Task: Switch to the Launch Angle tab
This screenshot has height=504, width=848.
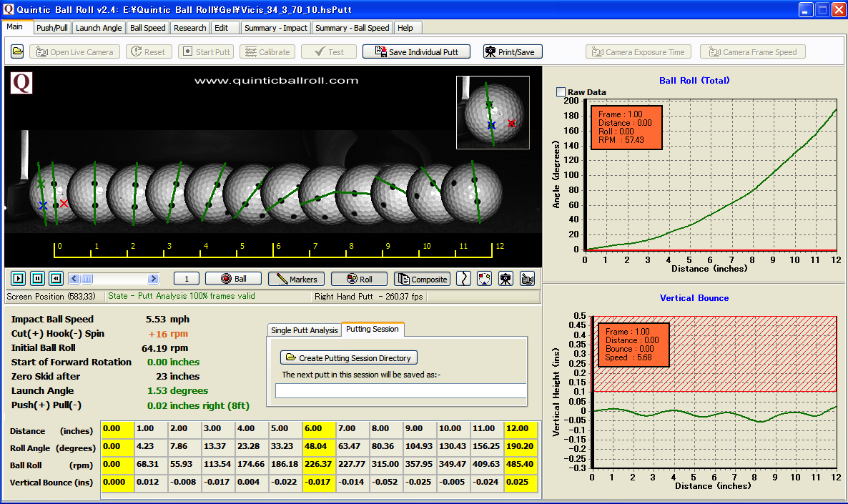Action: click(99, 28)
